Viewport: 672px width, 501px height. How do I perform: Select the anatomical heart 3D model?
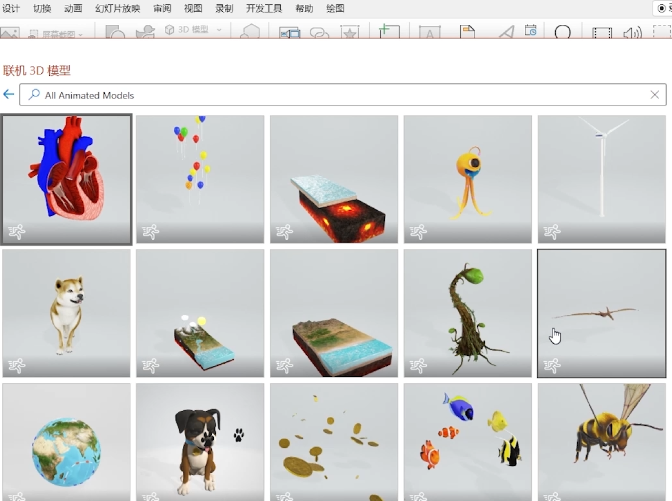click(x=66, y=179)
